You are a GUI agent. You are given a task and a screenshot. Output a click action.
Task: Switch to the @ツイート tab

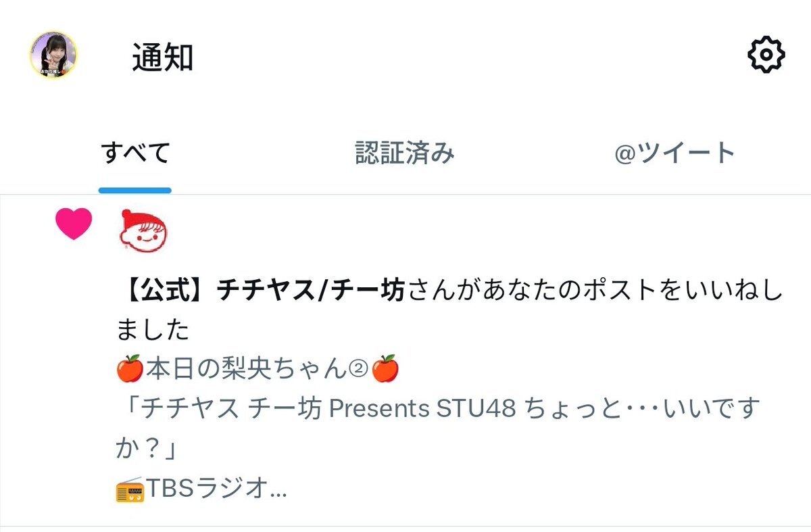coord(674,153)
